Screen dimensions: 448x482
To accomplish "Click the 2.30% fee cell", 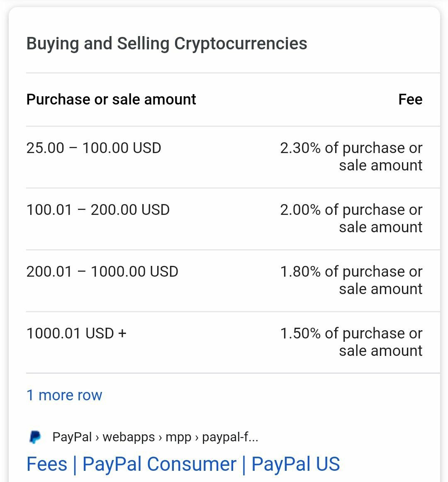I will pyautogui.click(x=351, y=156).
